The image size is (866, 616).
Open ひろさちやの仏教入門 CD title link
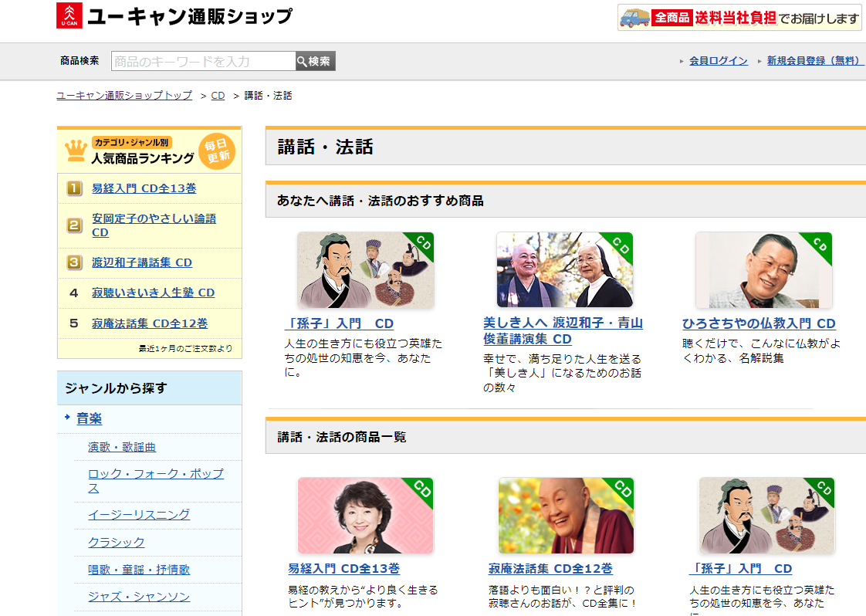[x=759, y=323]
